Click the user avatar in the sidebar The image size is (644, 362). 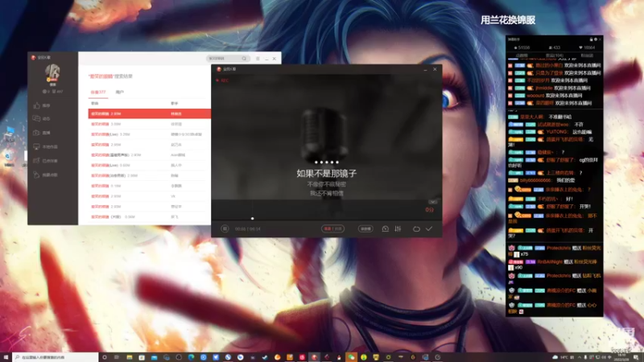click(x=52, y=73)
